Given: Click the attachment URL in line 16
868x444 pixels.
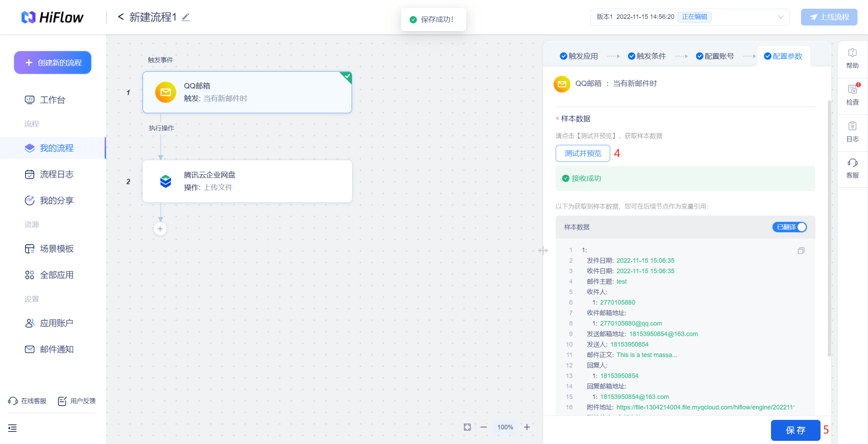Looking at the screenshot, I should (705, 408).
